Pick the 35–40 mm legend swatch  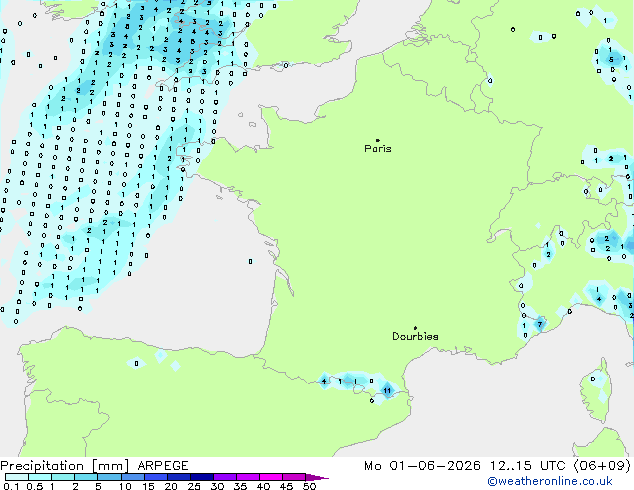coord(248,477)
